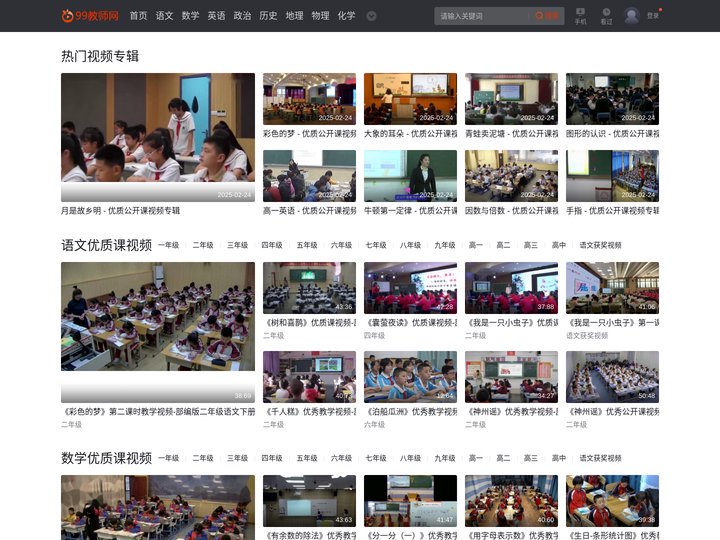Select 高三 in the 数学 section

click(531, 458)
